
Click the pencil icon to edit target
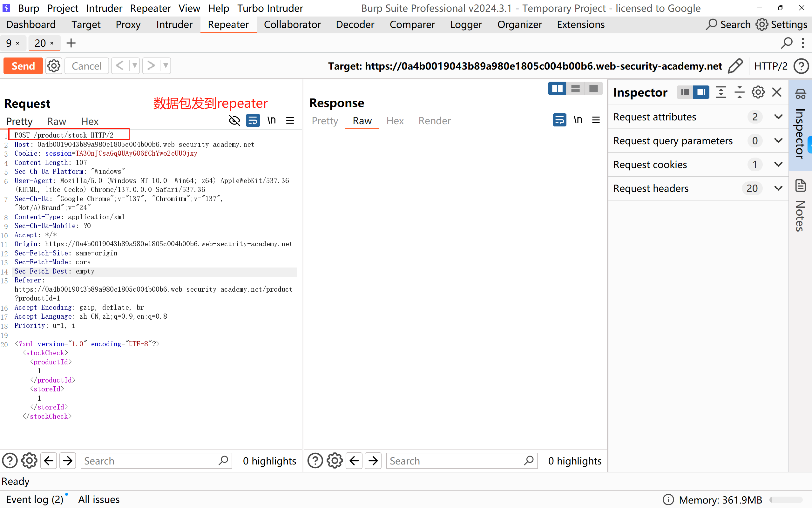[x=735, y=66]
